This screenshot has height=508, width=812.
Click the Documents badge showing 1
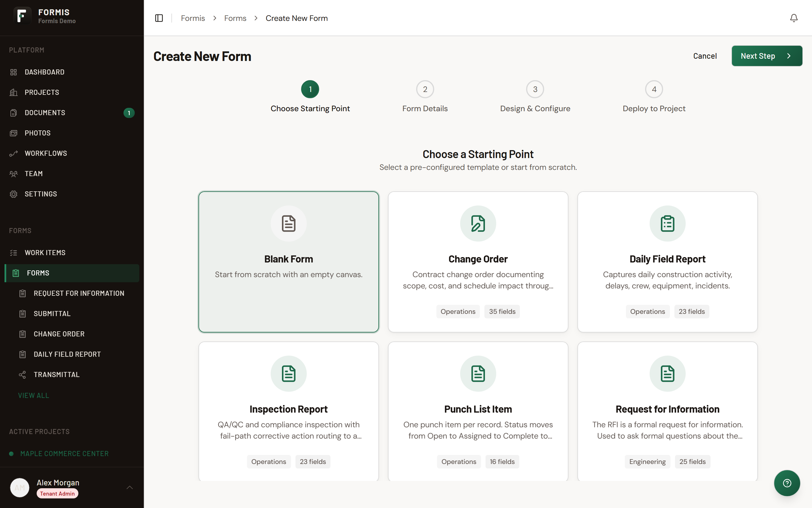click(x=129, y=113)
